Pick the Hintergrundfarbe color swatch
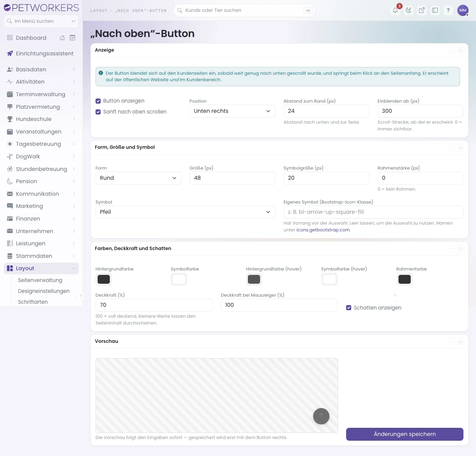The width and height of the screenshot is (476, 456). pos(104,279)
